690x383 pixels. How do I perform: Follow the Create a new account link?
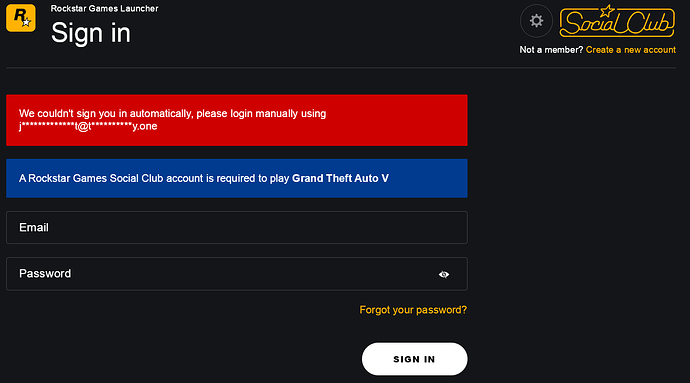coord(631,50)
